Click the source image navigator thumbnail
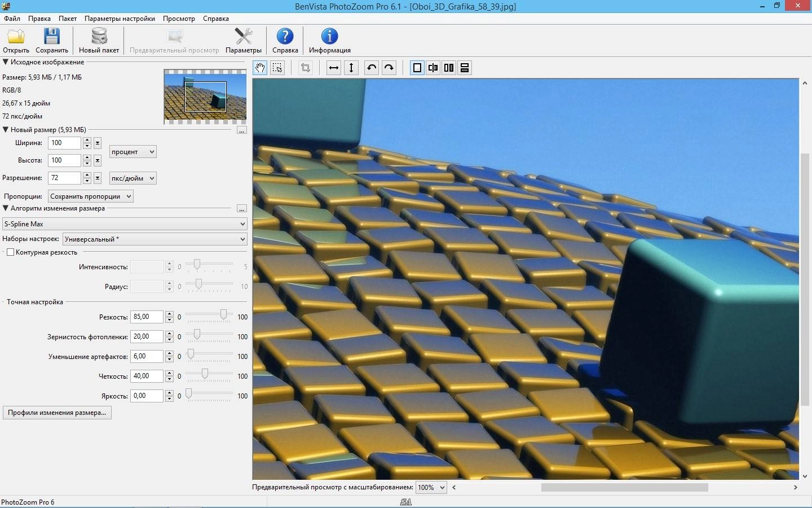This screenshot has height=508, width=812. click(205, 97)
